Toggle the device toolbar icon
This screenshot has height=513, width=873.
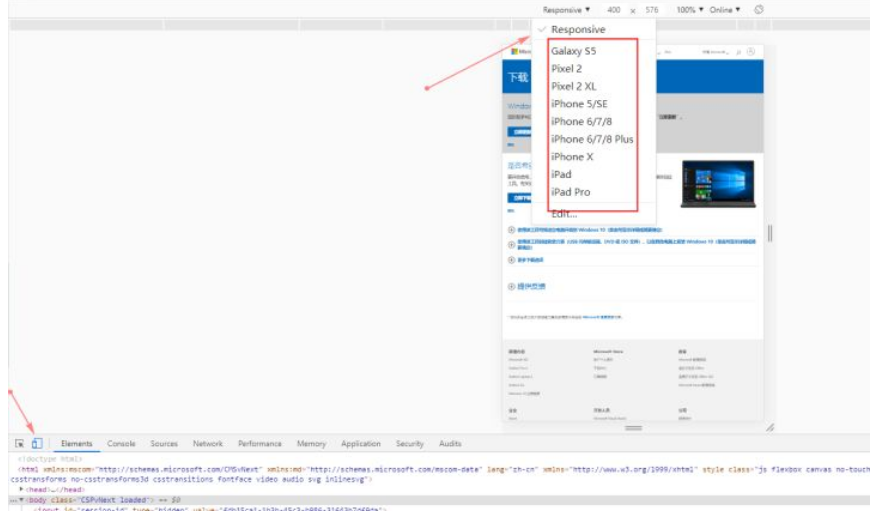click(x=37, y=443)
